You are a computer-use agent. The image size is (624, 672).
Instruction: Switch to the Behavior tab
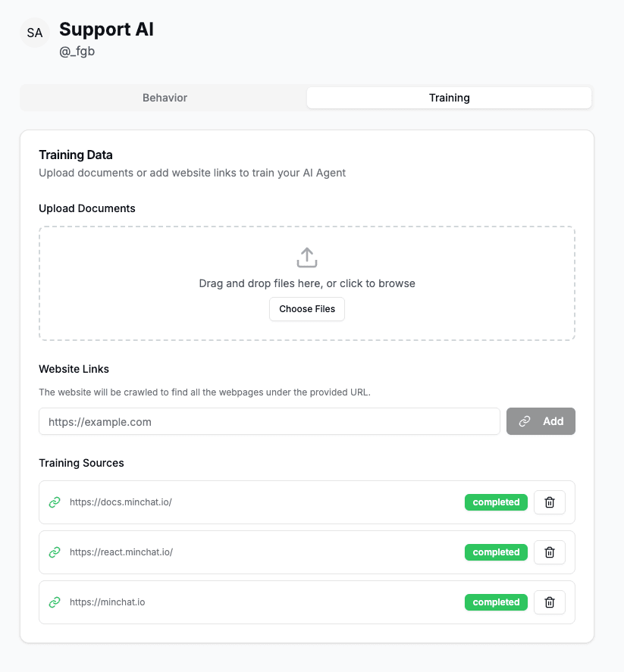pos(164,97)
